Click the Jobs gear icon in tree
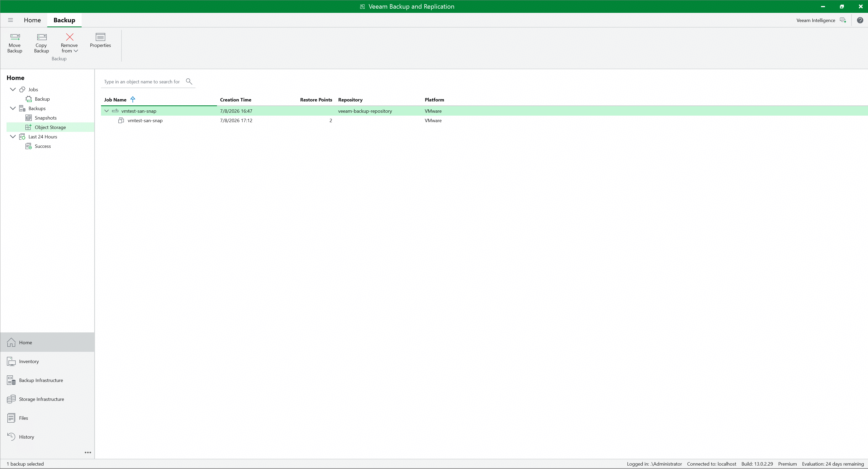 22,90
